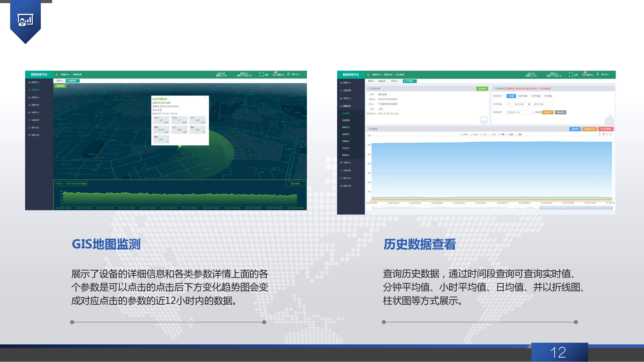Switch chart to bar view icon
The width and height of the screenshot is (644, 362).
[x=603, y=134]
